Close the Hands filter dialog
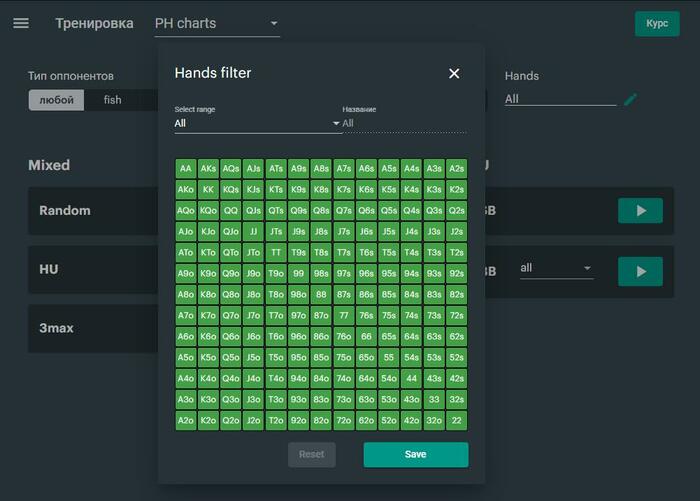Screen dimensions: 700x501 (454, 74)
